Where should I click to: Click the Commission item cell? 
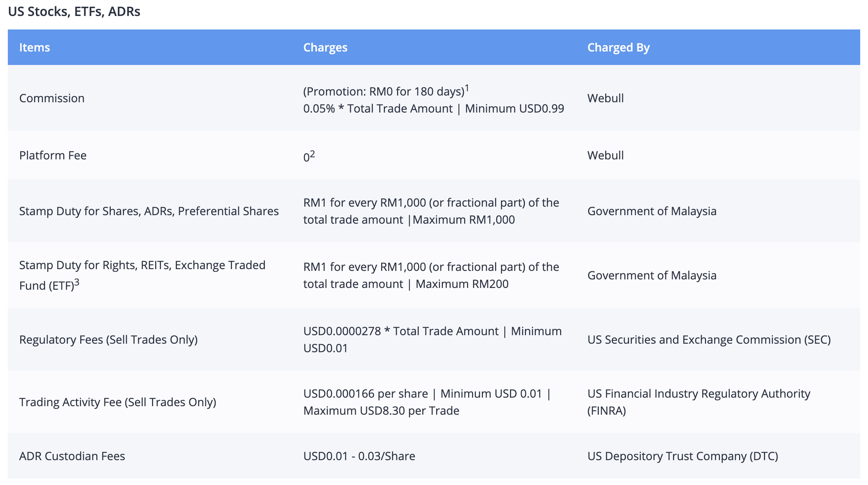(52, 98)
